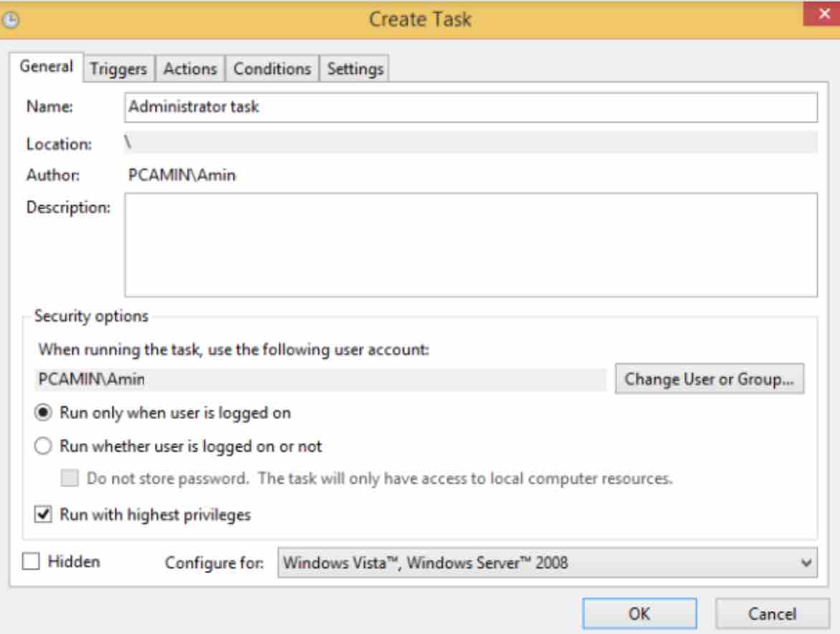
Task: Switch to the Settings tab
Action: [355, 69]
